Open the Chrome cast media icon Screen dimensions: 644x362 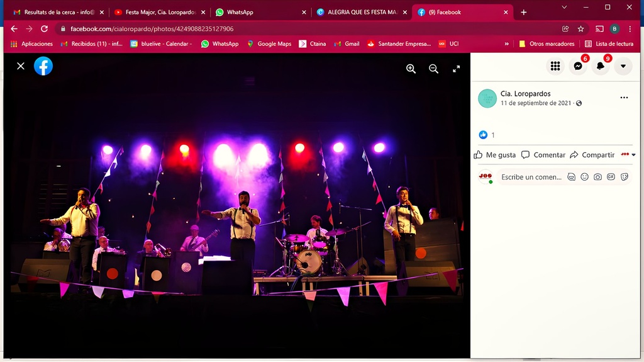599,29
